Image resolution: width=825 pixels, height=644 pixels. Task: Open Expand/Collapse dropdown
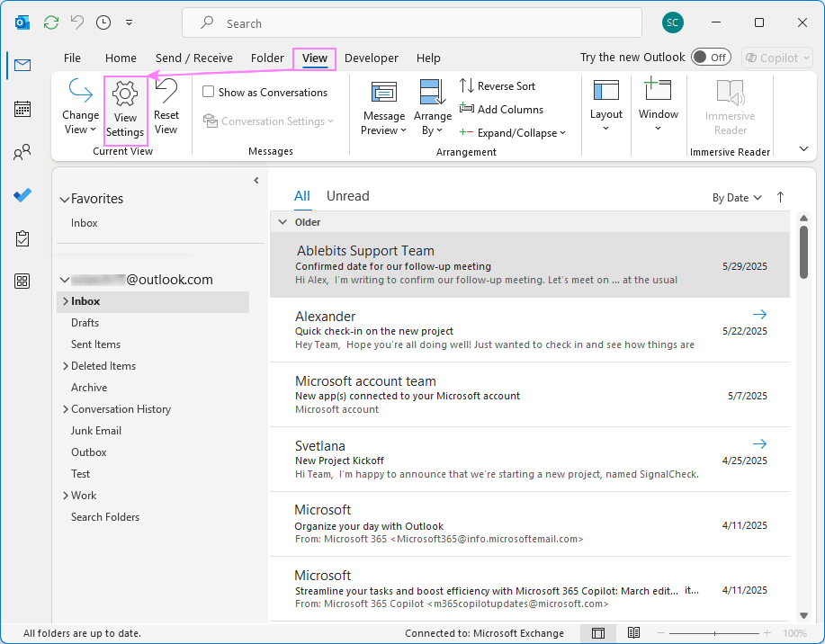(513, 133)
